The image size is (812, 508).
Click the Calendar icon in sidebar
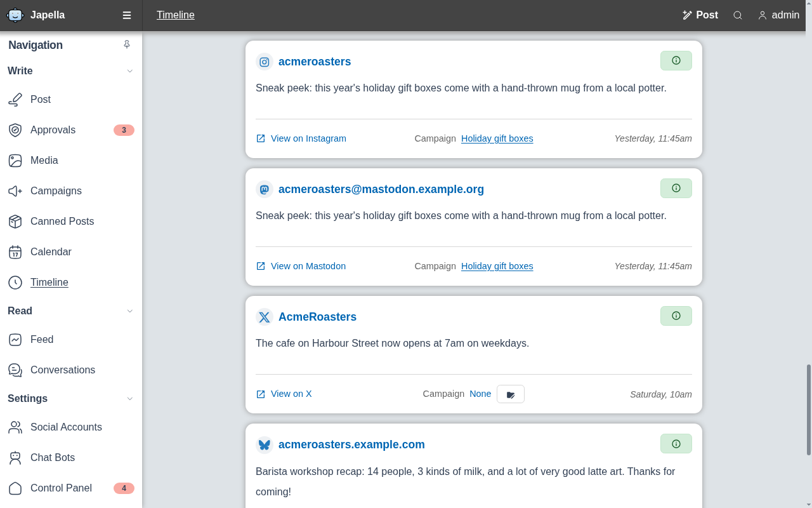15,251
